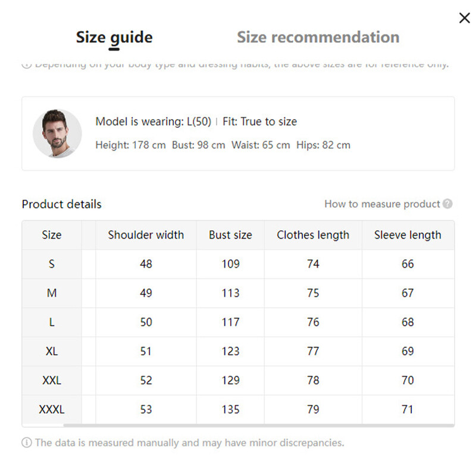The height and width of the screenshot is (476, 476).
Task: Click the Fit: True to size label
Action: click(x=259, y=121)
